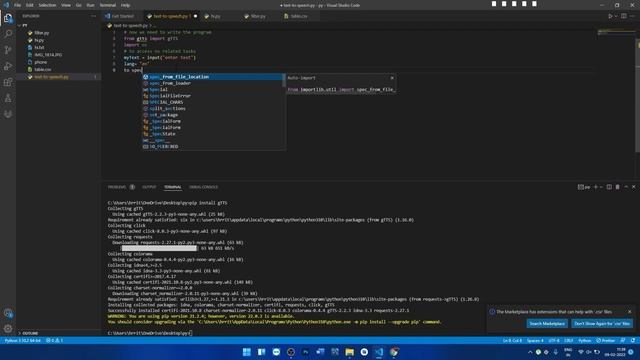Split the terminal panel
The width and height of the screenshot is (640, 360).
pyautogui.click(x=609, y=187)
